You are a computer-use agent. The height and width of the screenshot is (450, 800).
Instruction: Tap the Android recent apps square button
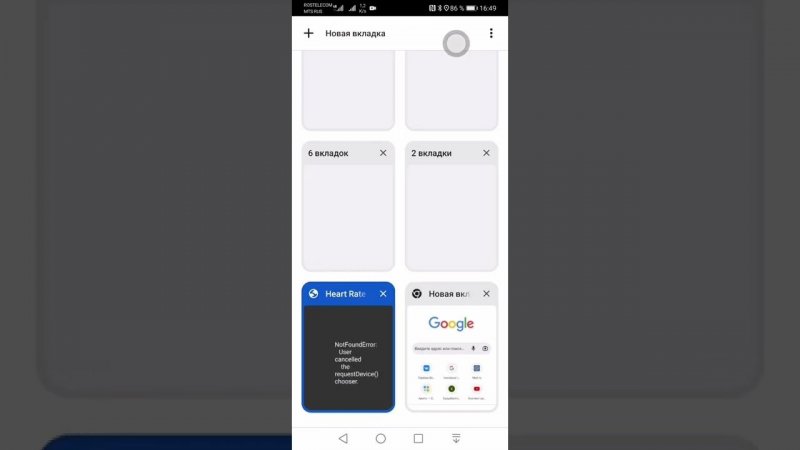[418, 438]
